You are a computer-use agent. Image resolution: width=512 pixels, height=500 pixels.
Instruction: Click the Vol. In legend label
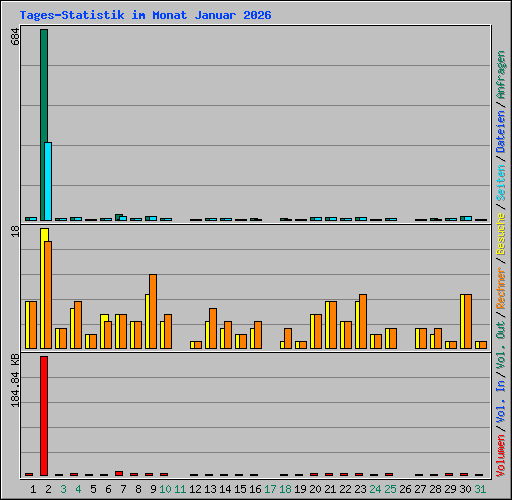[501, 403]
